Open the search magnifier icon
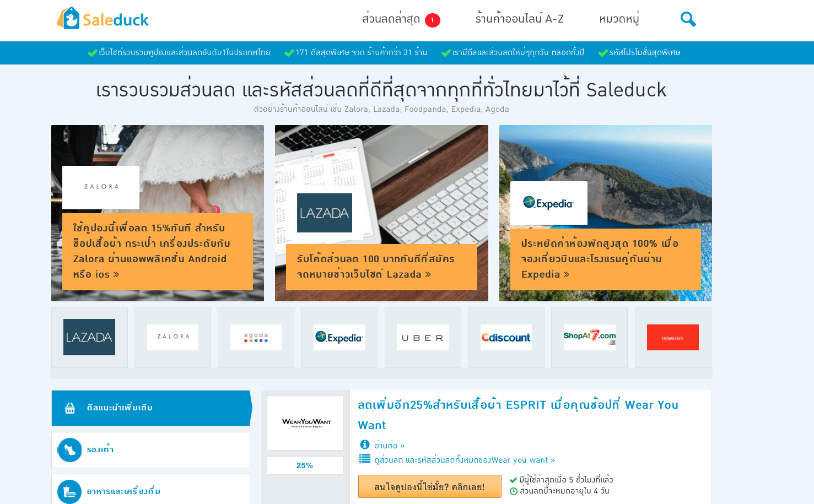The image size is (814, 504). point(688,19)
